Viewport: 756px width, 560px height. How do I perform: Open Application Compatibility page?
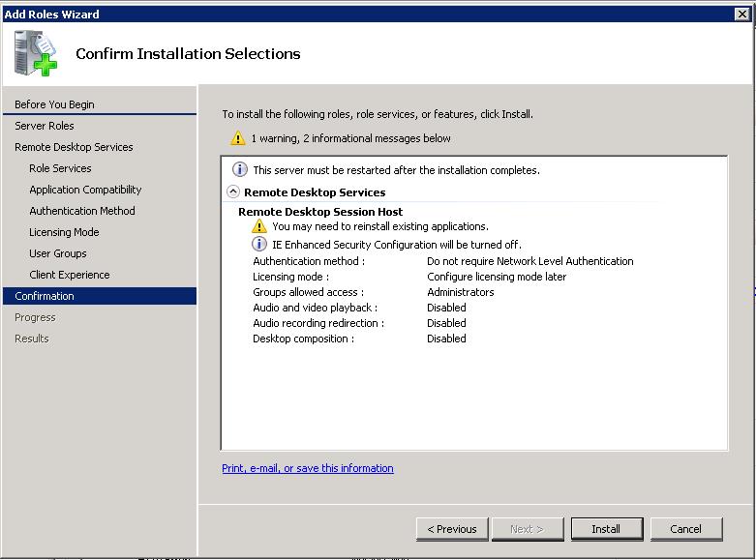(85, 190)
